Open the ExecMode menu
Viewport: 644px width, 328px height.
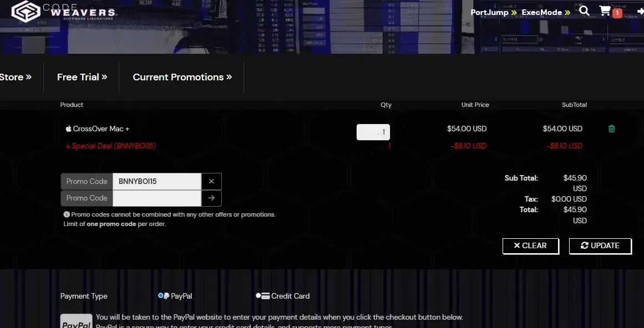[546, 12]
